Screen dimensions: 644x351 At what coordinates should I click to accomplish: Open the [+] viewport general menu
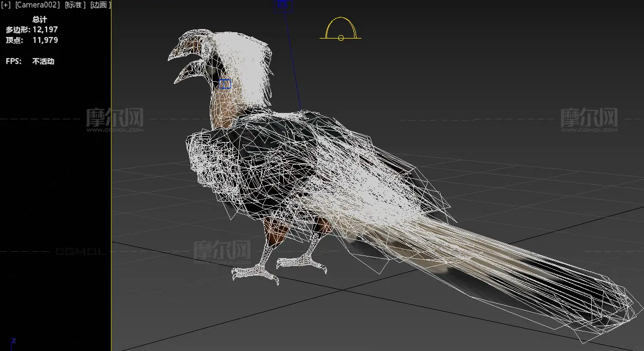pos(6,5)
